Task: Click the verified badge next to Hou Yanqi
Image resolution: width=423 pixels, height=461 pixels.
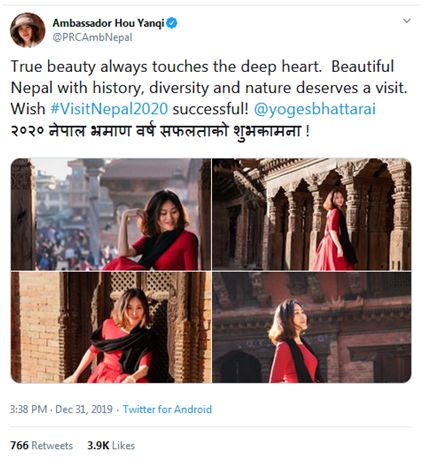Action: point(172,23)
